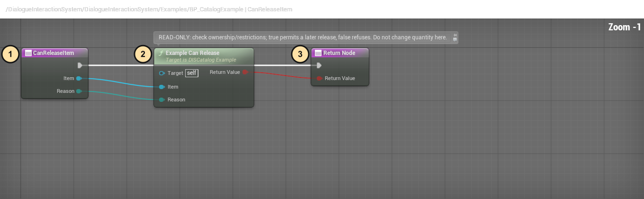644x199 pixels.
Task: Click the Target input pin circle
Action: 162,73
